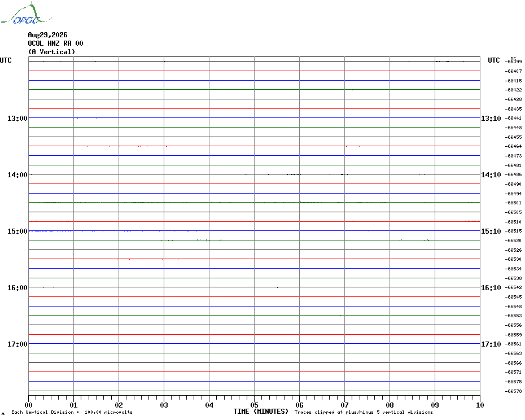
Task: Click the "TIME (MINUTES)" axis title
Action: (261, 412)
